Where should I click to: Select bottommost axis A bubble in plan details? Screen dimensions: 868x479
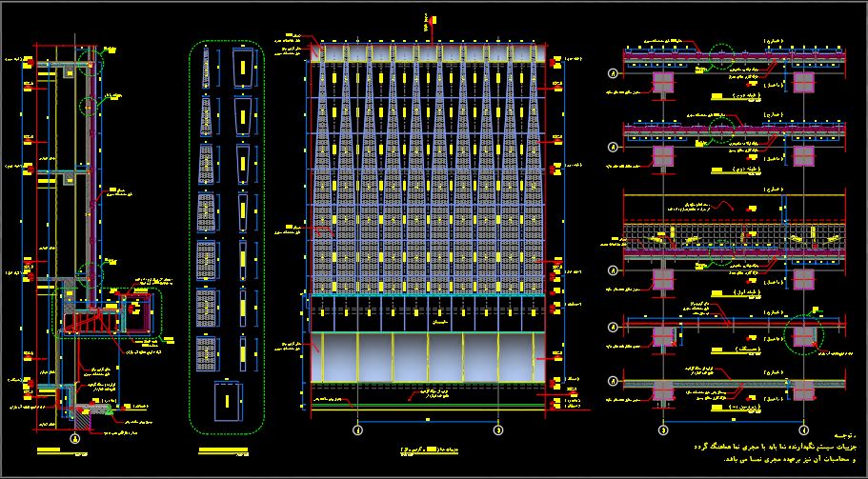click(x=613, y=381)
